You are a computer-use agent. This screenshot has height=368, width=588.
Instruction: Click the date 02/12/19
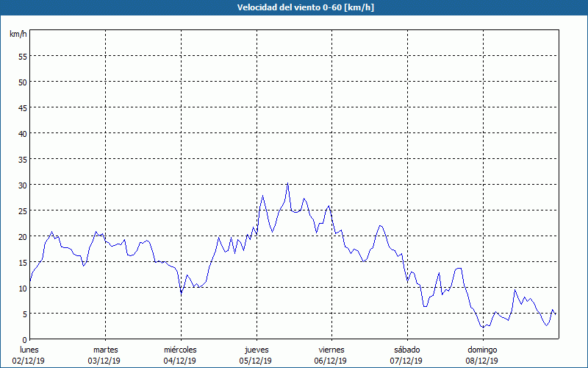(29, 361)
